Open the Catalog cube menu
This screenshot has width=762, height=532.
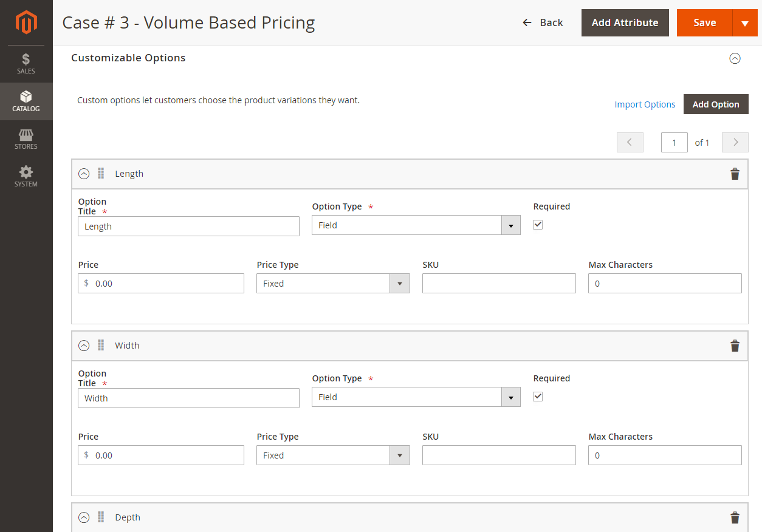coord(26,101)
